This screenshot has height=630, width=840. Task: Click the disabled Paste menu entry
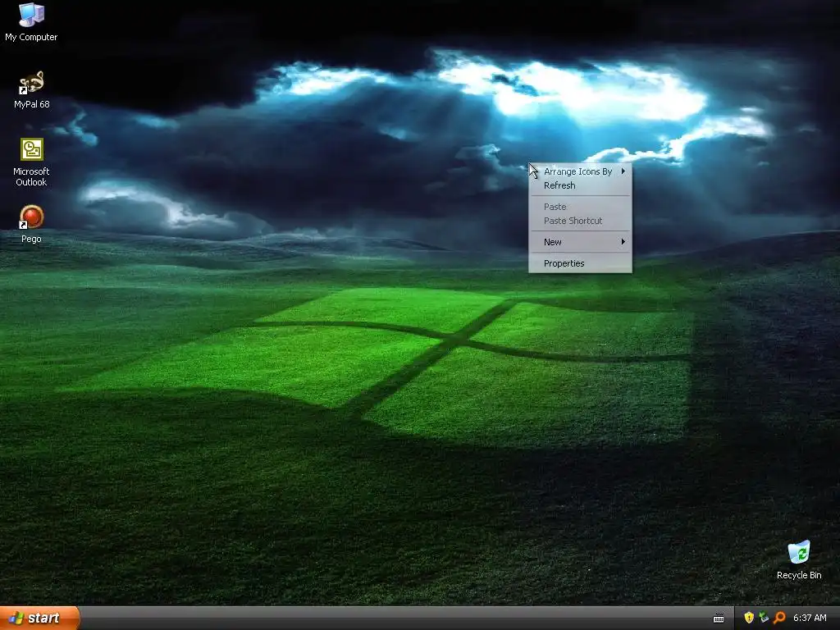click(x=580, y=207)
